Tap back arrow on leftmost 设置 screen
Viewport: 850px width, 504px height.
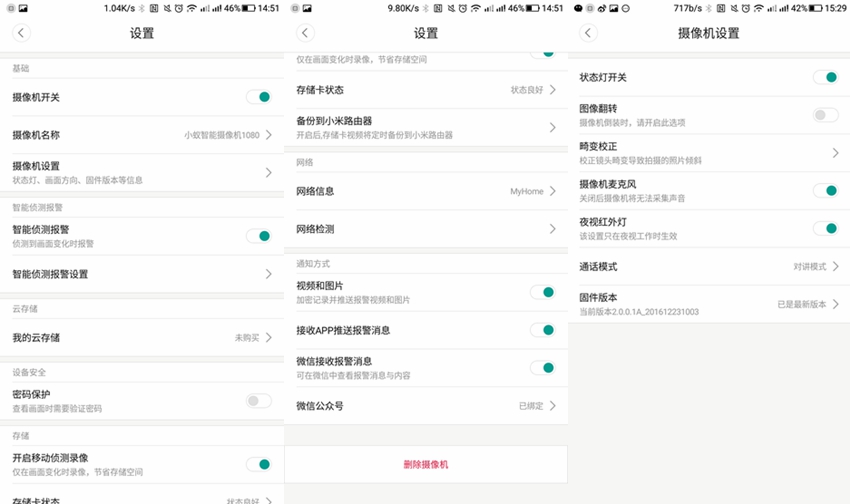[x=21, y=33]
